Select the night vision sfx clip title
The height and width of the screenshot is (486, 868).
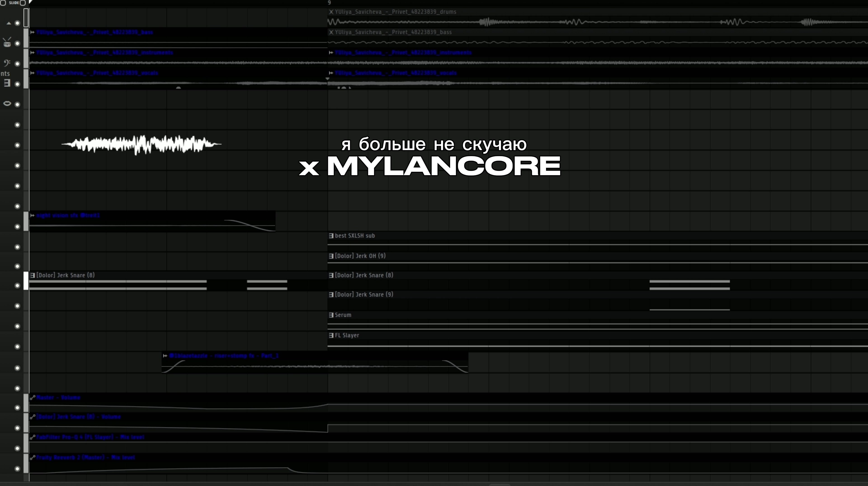click(x=68, y=216)
